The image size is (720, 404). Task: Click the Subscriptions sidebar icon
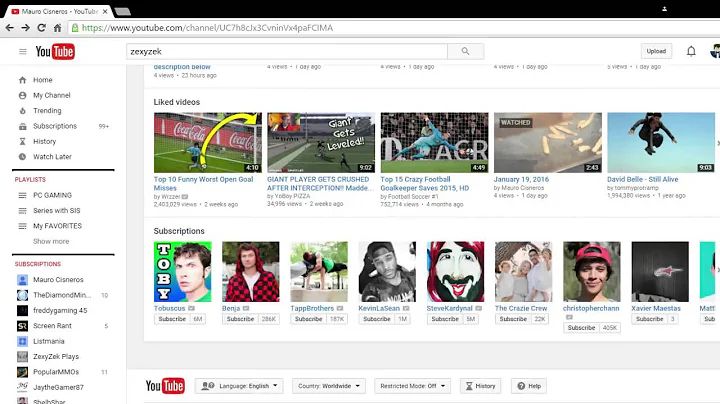click(x=22, y=126)
